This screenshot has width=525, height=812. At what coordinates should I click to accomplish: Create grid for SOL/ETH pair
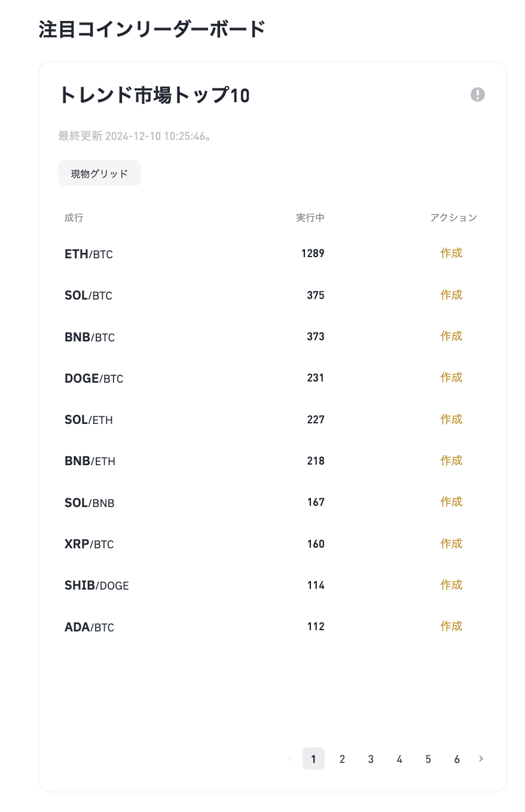[x=451, y=419]
